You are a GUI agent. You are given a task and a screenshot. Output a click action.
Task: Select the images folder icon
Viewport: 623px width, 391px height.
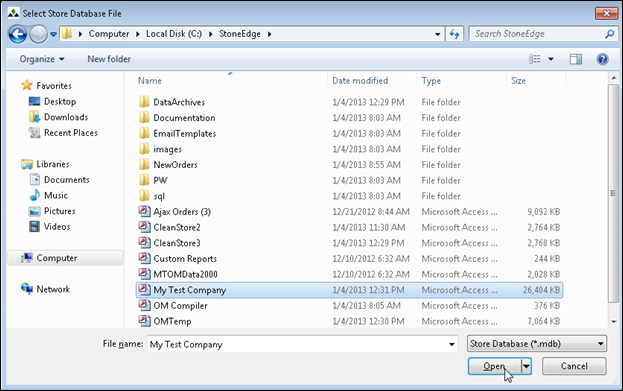pyautogui.click(x=144, y=149)
